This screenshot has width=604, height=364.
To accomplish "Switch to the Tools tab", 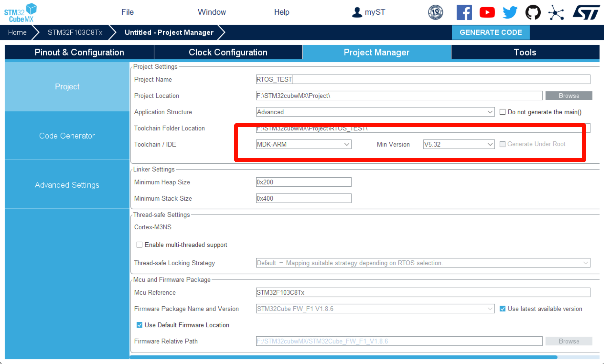I will [x=525, y=52].
